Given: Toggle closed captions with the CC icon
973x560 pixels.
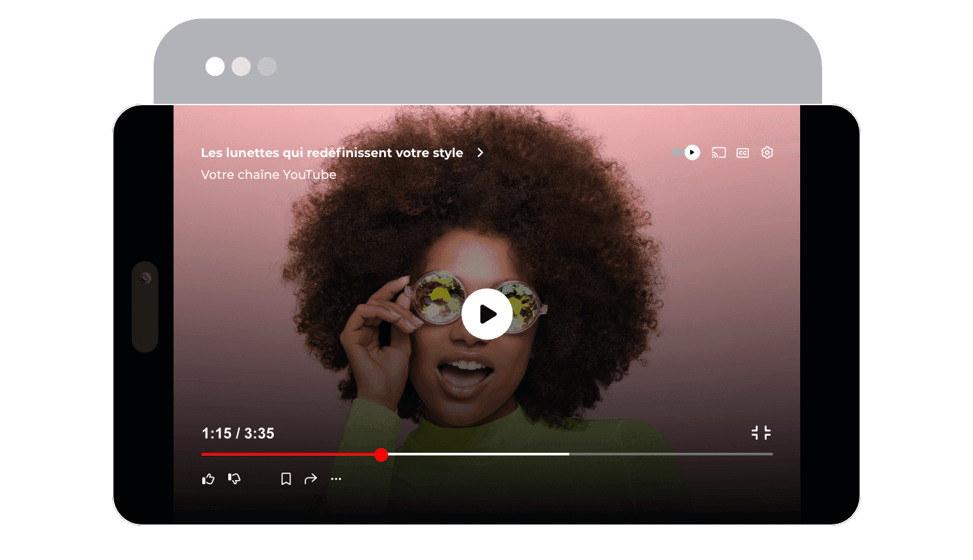Looking at the screenshot, I should tap(743, 152).
